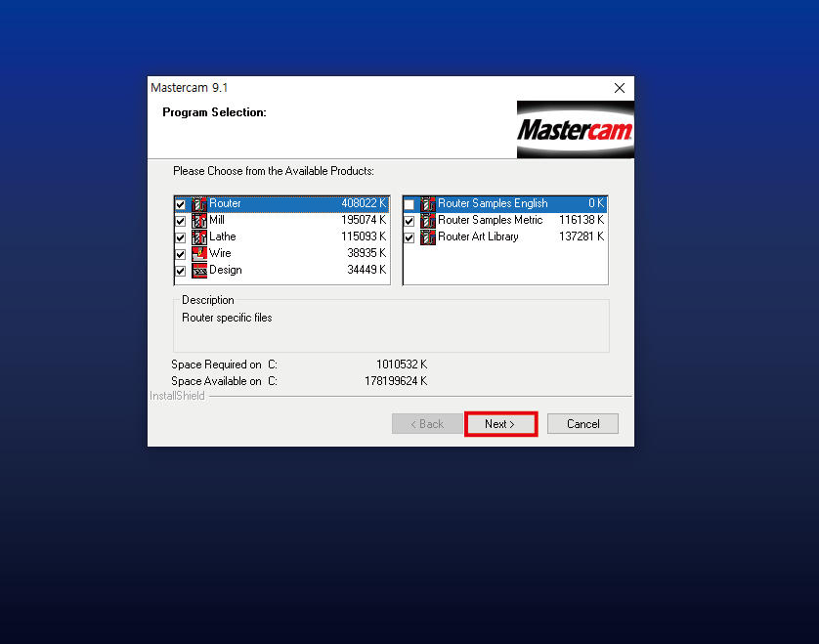This screenshot has height=644, width=819.
Task: Click the Mill product icon
Action: pos(199,221)
